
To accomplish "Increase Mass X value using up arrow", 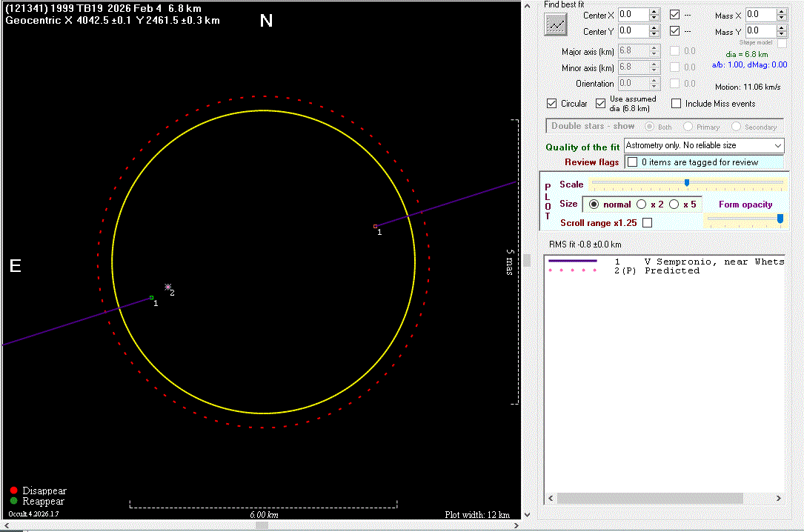I will point(782,11).
